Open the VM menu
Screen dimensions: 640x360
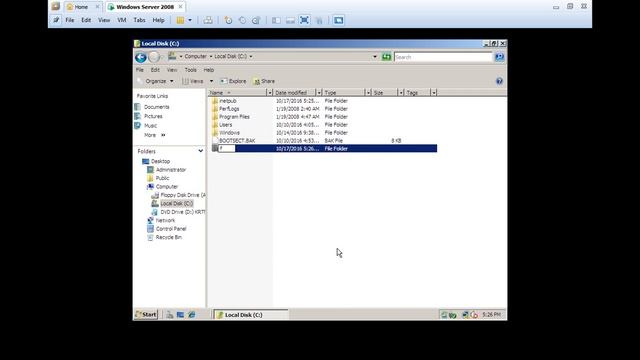click(122, 20)
